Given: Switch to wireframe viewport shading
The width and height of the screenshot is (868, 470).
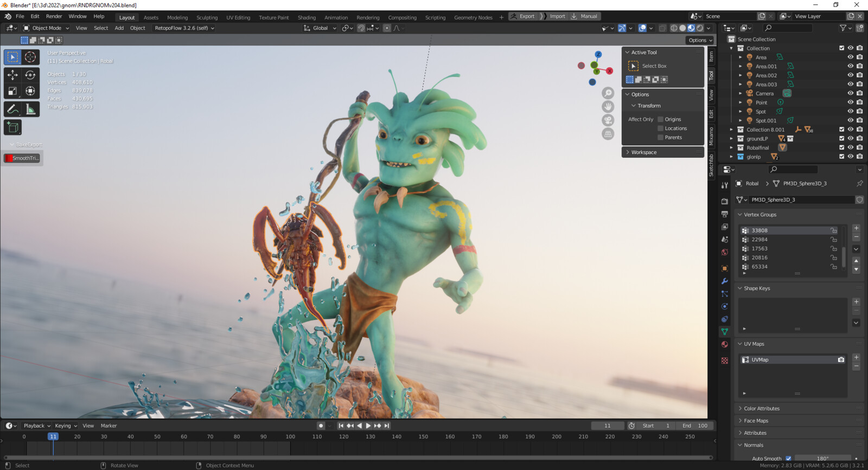Looking at the screenshot, I should tap(674, 28).
